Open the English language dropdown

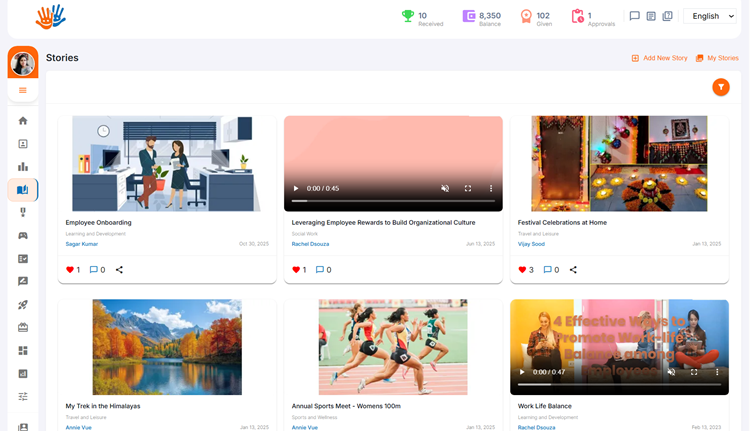[x=712, y=16]
